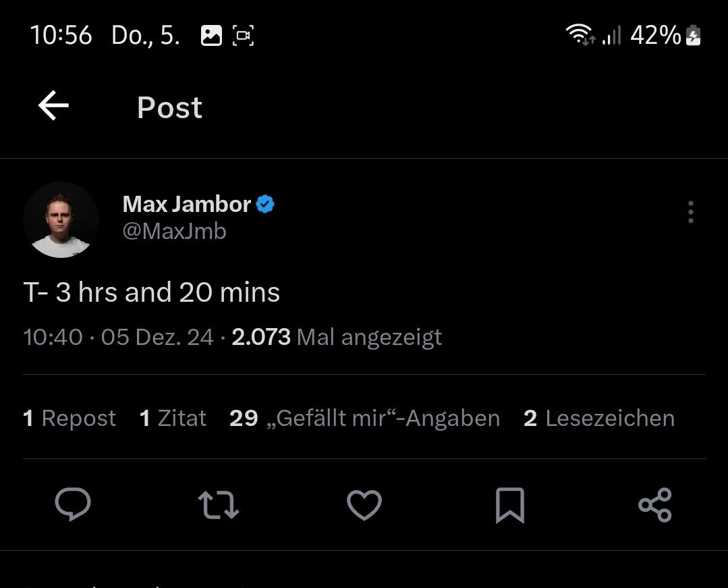Tap the 2 Lesezeichen count
Screen dimensions: 728x588
tap(599, 419)
